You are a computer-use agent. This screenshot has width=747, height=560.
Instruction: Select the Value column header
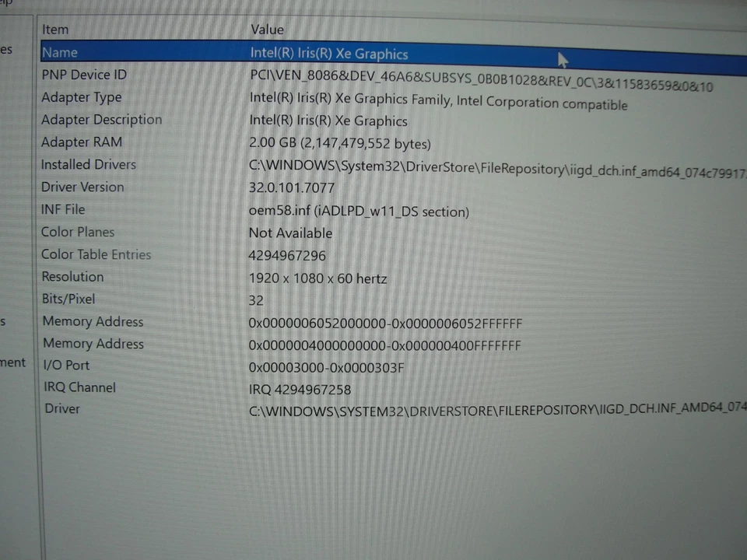point(267,30)
